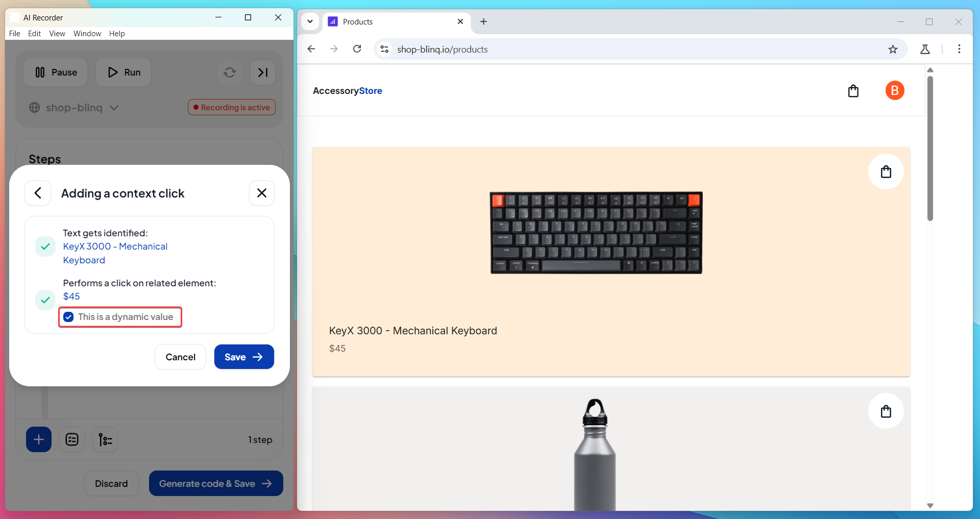
Task: Open the Chrome Labs flask icon
Action: (925, 49)
